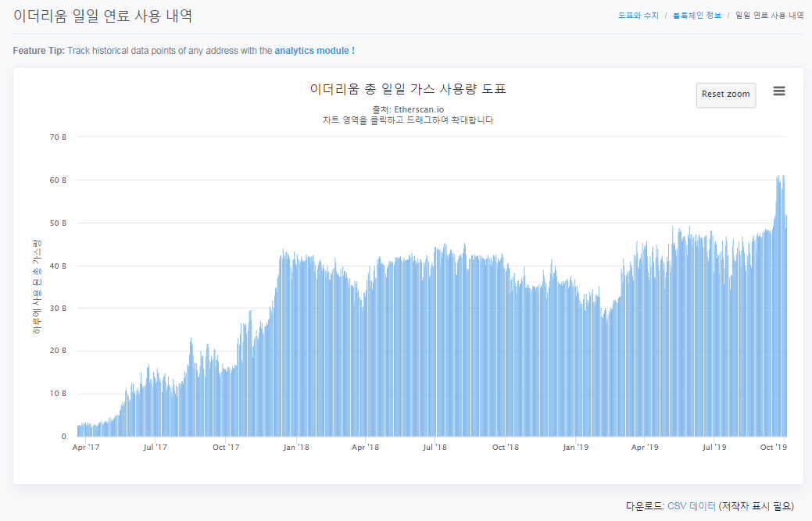812x521 pixels.
Task: Click the Jul '18 x-axis label
Action: [435, 448]
